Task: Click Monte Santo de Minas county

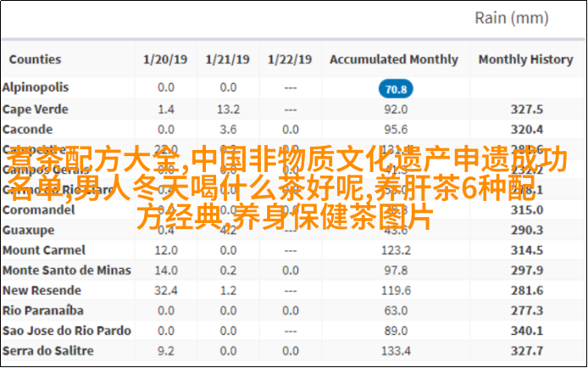Action: [x=66, y=270]
